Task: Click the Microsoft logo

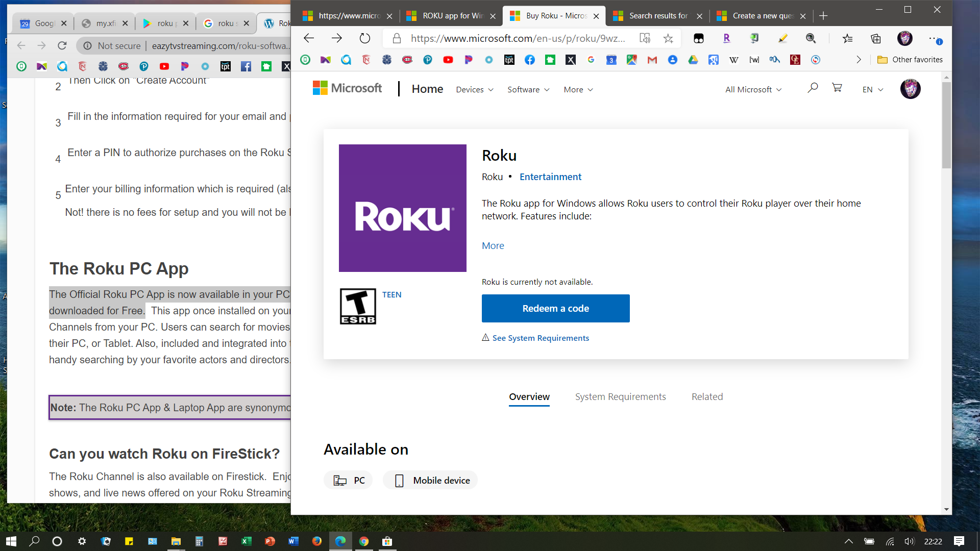Action: click(347, 88)
